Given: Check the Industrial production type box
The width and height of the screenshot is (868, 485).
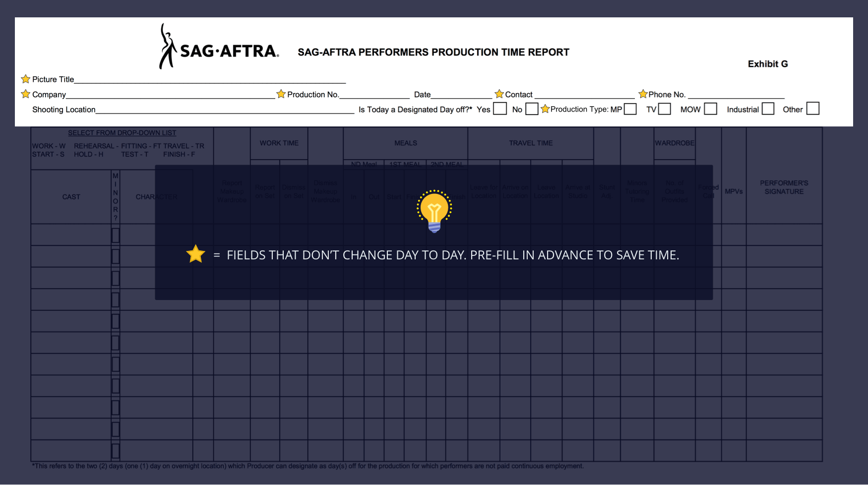Looking at the screenshot, I should [x=768, y=109].
